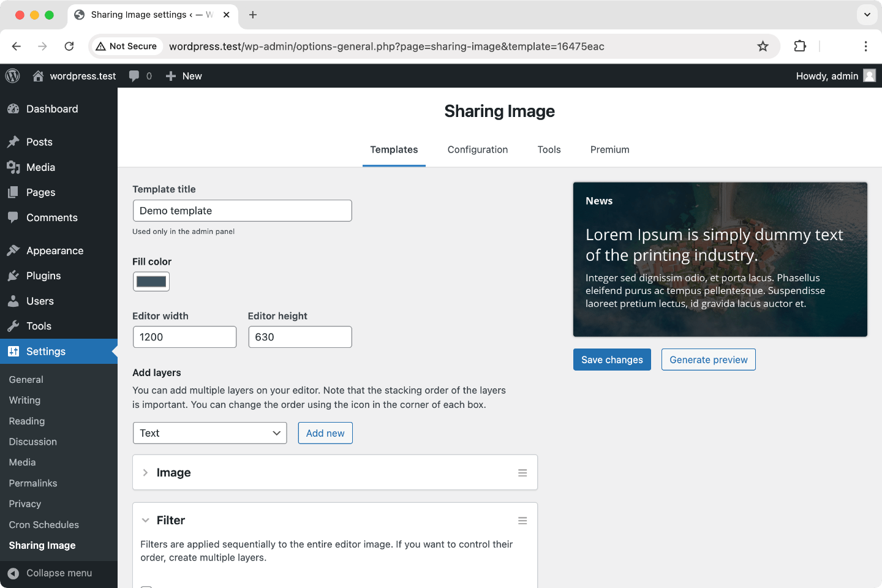This screenshot has height=588, width=882.
Task: Open the Plugins menu in sidebar
Action: (43, 276)
